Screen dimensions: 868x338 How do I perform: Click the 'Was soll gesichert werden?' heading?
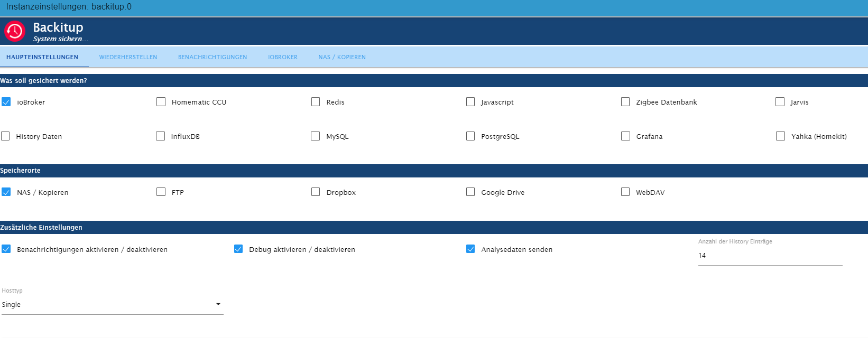point(43,81)
